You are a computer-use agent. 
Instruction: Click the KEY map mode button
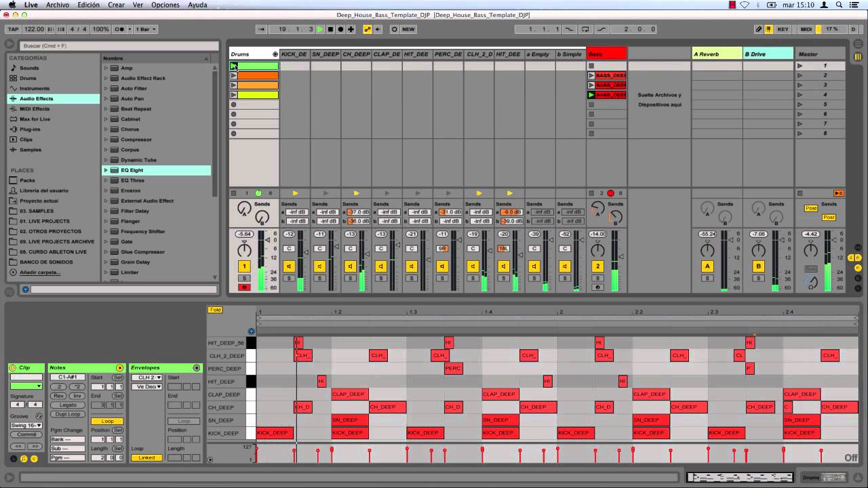pos(783,29)
